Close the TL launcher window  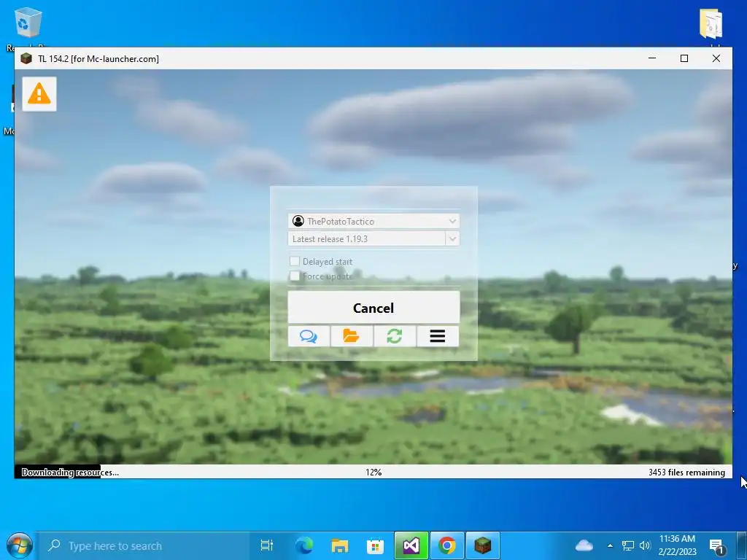716,58
